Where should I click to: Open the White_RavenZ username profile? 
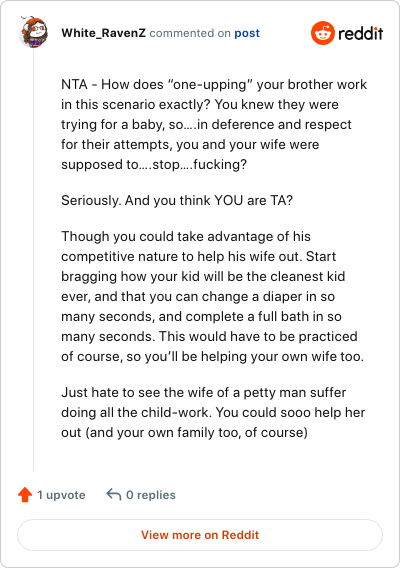[x=103, y=33]
